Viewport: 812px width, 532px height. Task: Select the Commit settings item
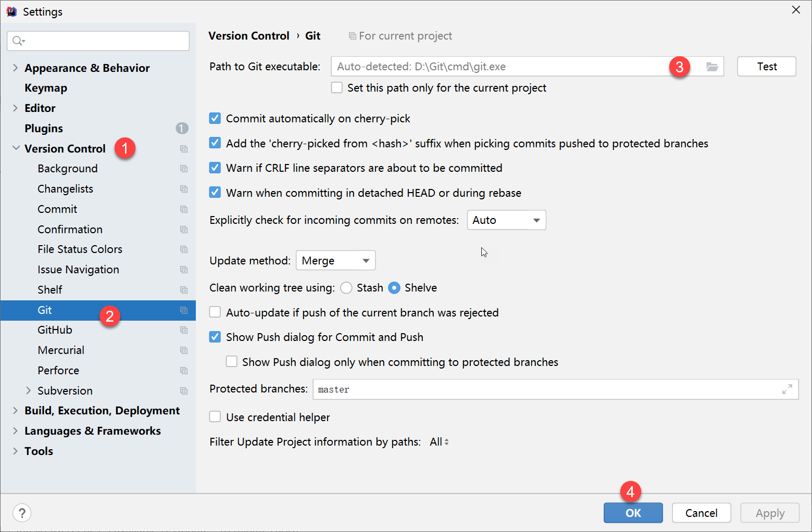(57, 209)
